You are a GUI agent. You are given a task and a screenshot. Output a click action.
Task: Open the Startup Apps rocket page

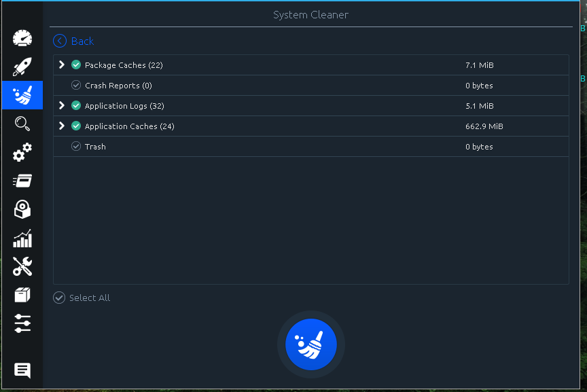pyautogui.click(x=22, y=67)
